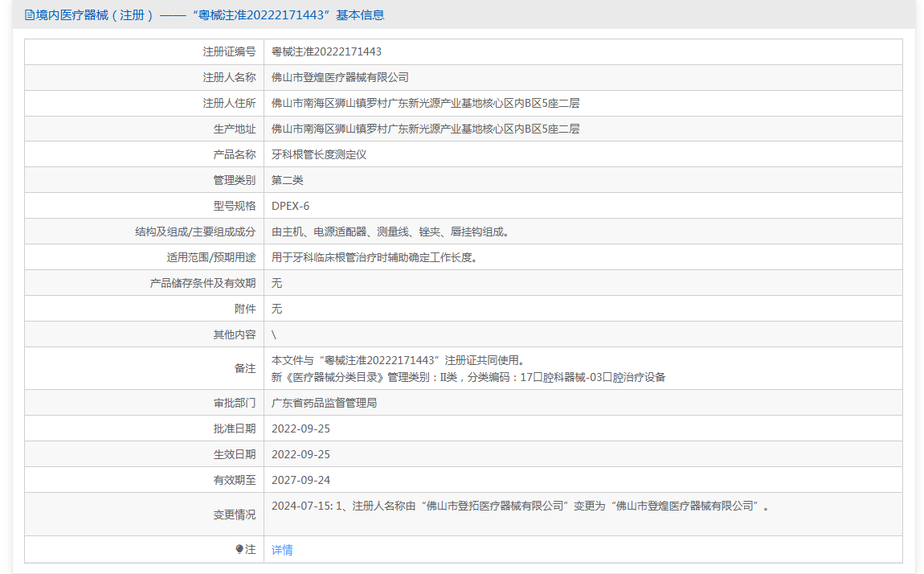Click the 无 value for 产品储存条件及有效期
Image resolution: width=924 pixels, height=574 pixels.
(x=276, y=283)
